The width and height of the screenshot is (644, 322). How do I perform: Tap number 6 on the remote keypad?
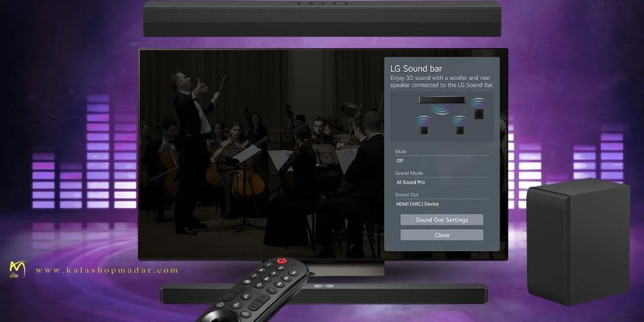point(287,279)
